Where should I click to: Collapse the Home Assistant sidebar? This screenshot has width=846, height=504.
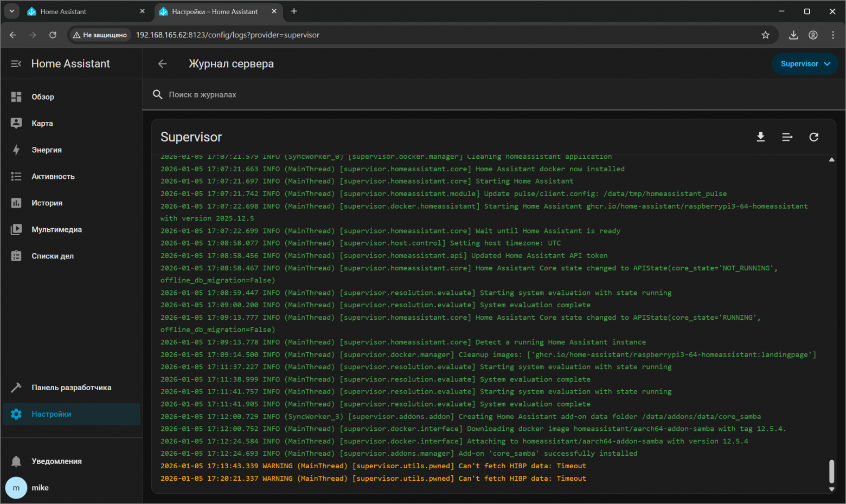16,63
